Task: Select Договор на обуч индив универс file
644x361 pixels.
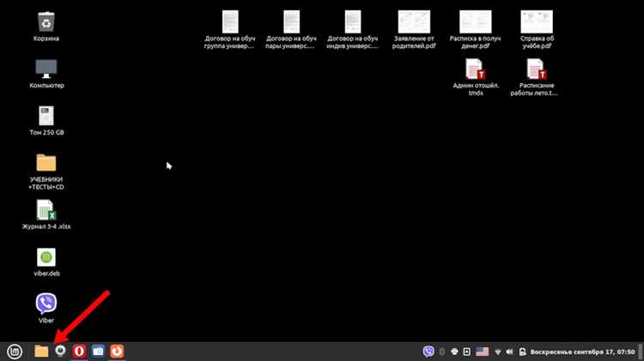Action: [x=352, y=29]
